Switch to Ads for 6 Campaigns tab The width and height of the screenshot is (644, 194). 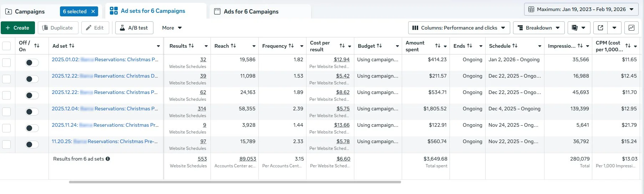pos(251,11)
